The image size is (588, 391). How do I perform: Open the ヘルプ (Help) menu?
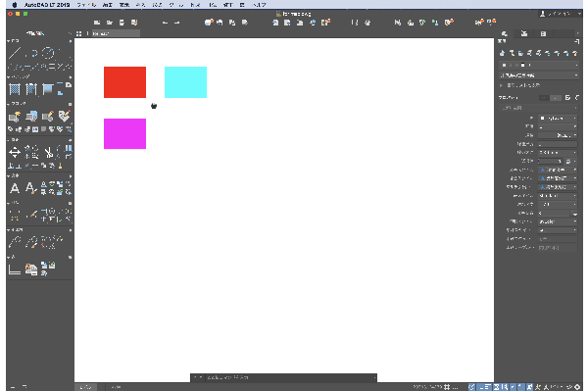point(259,5)
